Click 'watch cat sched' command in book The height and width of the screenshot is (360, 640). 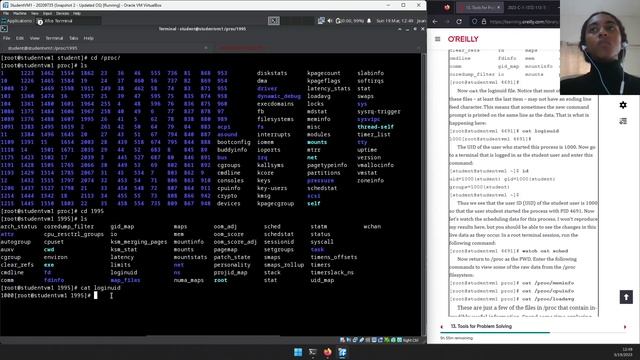coord(545,251)
